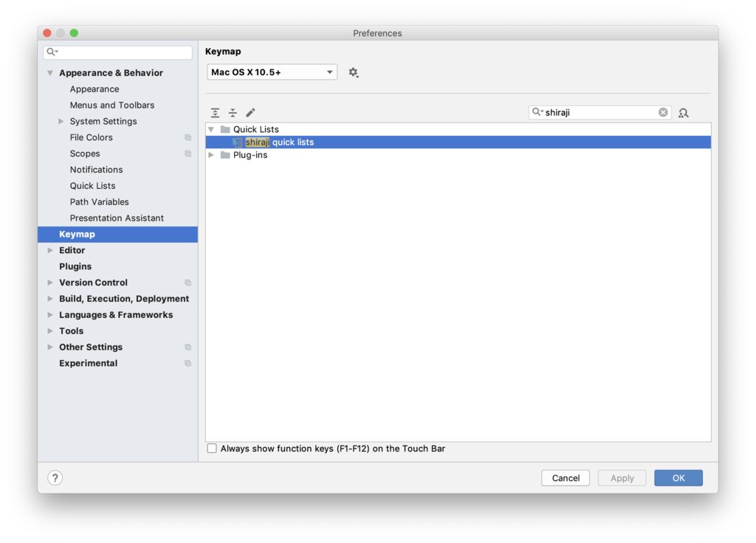The image size is (756, 543).
Task: Open Quick Lists settings in sidebar
Action: pyautogui.click(x=92, y=185)
